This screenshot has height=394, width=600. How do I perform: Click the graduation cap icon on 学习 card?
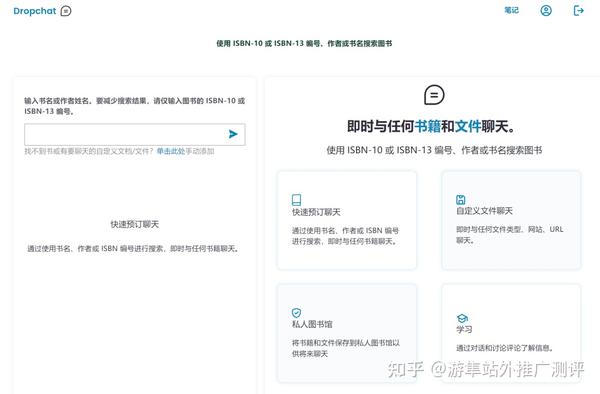coord(462,318)
